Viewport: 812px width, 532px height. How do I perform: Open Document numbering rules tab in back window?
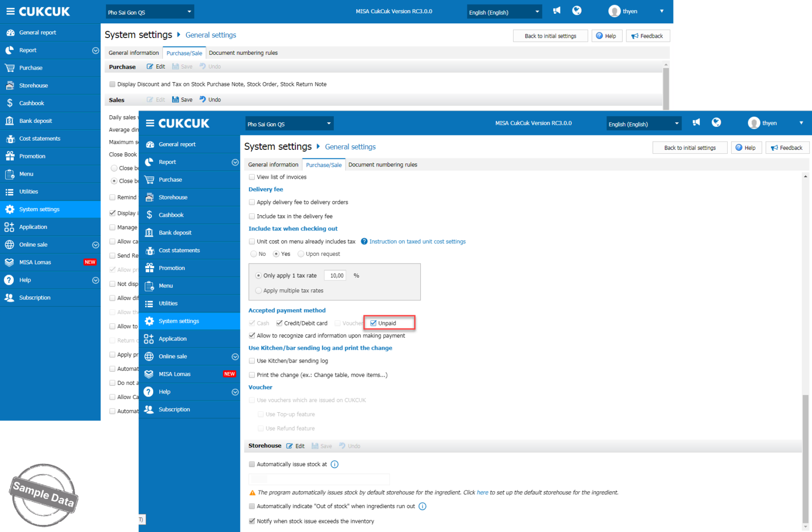[243, 53]
